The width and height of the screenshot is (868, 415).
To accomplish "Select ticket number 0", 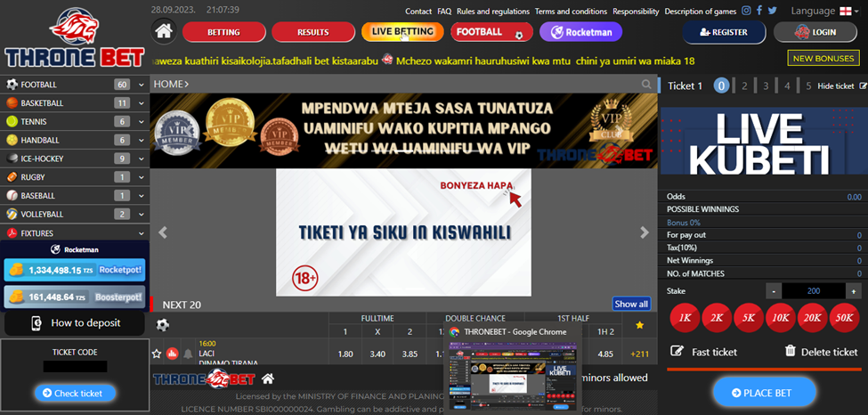I will (x=721, y=85).
